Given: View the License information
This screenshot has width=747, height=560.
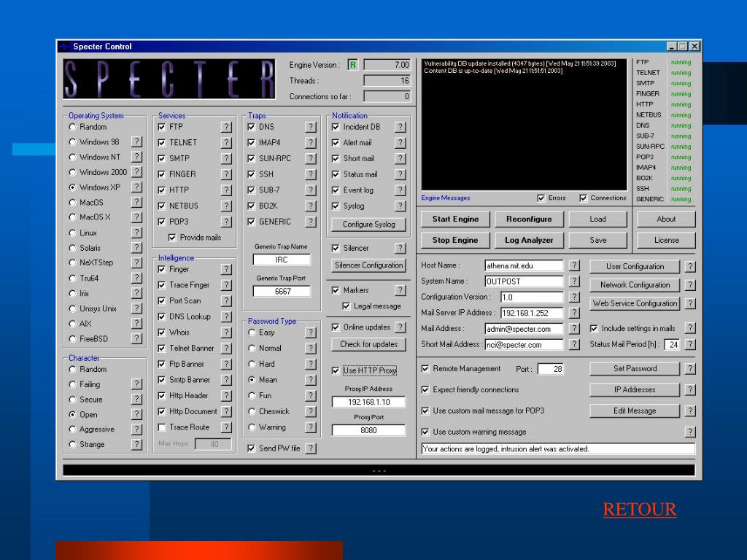Looking at the screenshot, I should tap(666, 240).
